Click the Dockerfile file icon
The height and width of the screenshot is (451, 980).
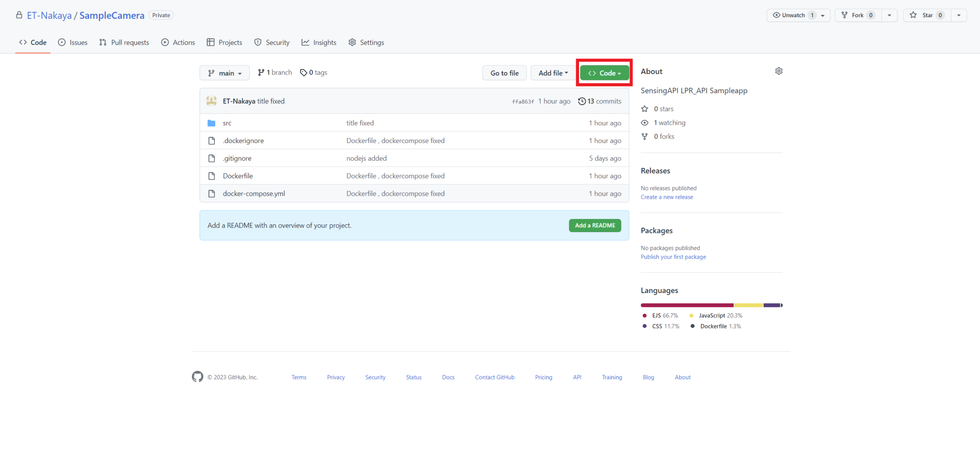click(212, 176)
